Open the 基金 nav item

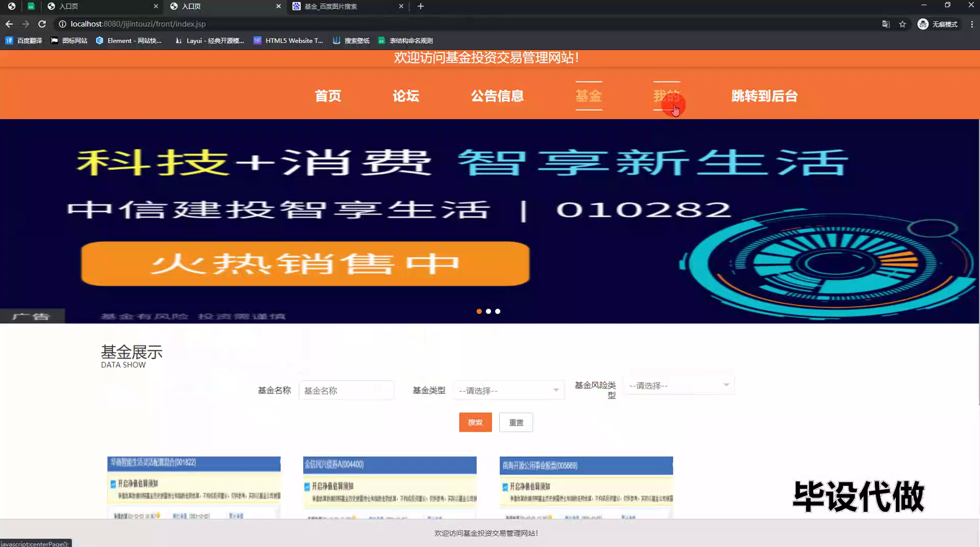tap(589, 96)
